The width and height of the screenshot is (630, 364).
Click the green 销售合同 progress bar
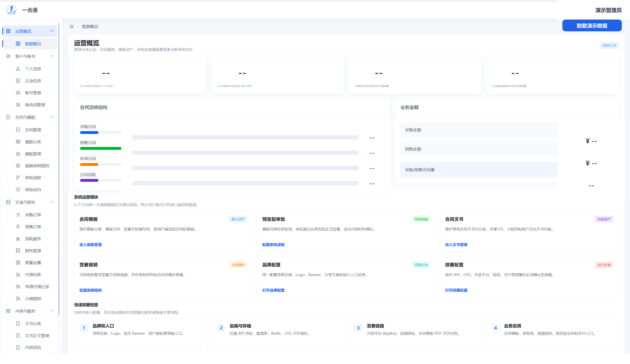point(101,148)
